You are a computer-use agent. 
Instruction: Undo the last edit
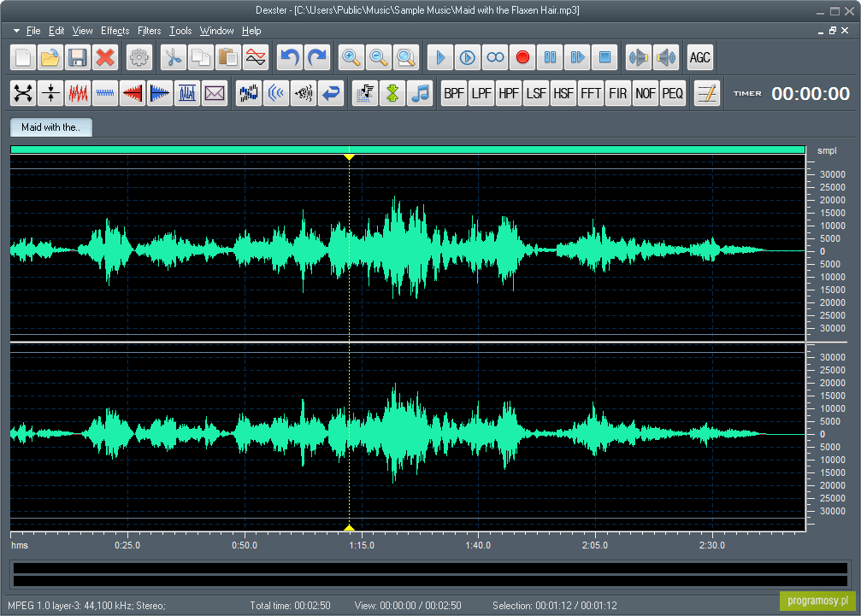(x=290, y=57)
